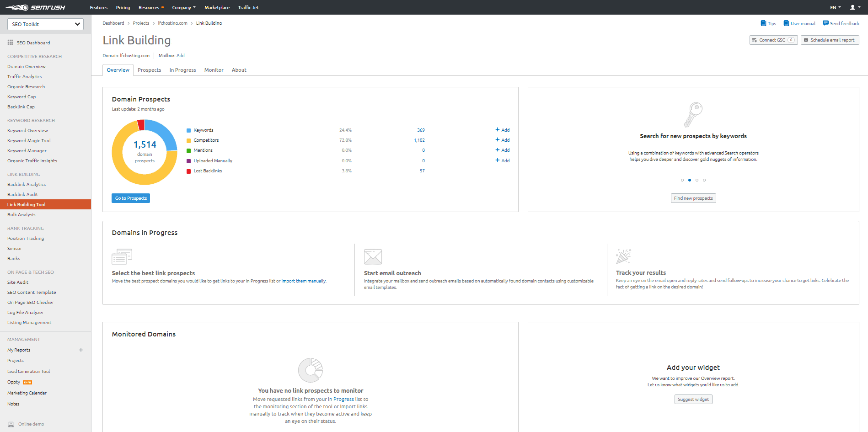Click the Find new prospects button

pyautogui.click(x=693, y=198)
